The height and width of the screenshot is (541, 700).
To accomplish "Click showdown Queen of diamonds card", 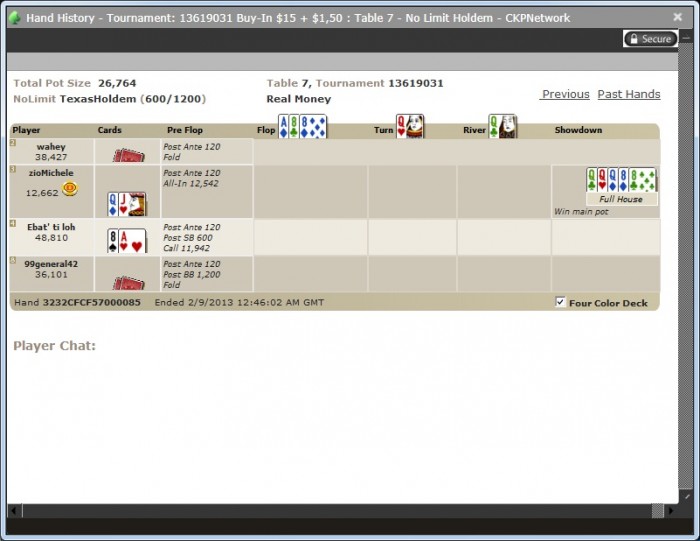I will [x=612, y=180].
